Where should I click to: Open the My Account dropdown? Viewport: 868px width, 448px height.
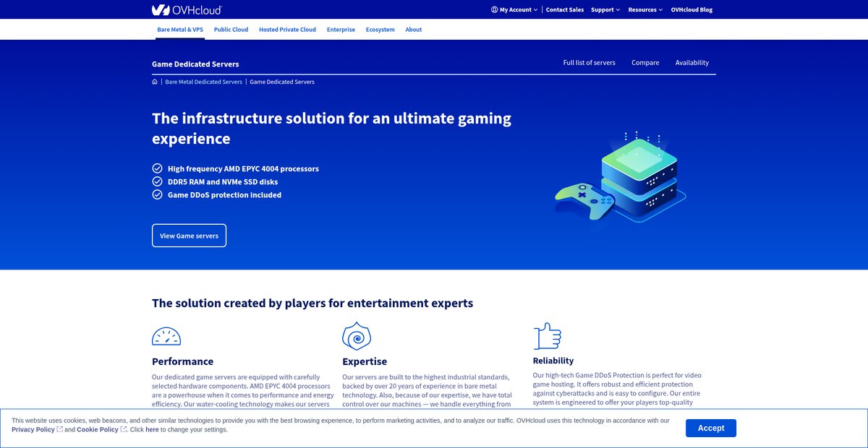pyautogui.click(x=514, y=9)
